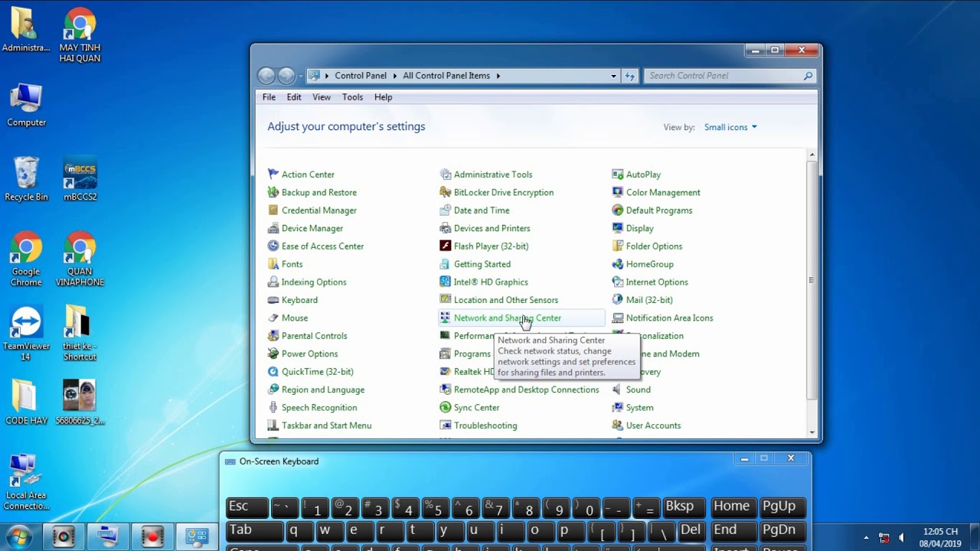Viewport: 980px width, 551px height.
Task: Open Color Management icon
Action: pyautogui.click(x=618, y=192)
